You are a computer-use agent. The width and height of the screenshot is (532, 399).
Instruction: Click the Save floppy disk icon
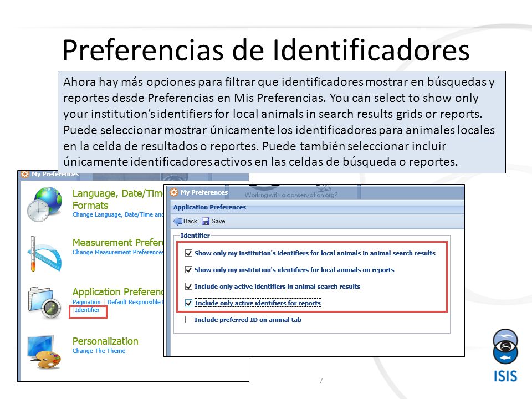[206, 221]
